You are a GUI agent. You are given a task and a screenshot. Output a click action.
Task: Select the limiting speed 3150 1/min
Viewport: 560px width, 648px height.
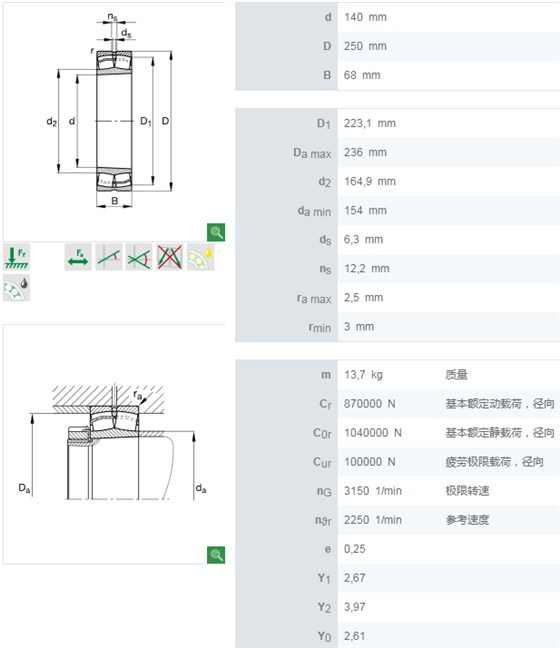(x=373, y=491)
